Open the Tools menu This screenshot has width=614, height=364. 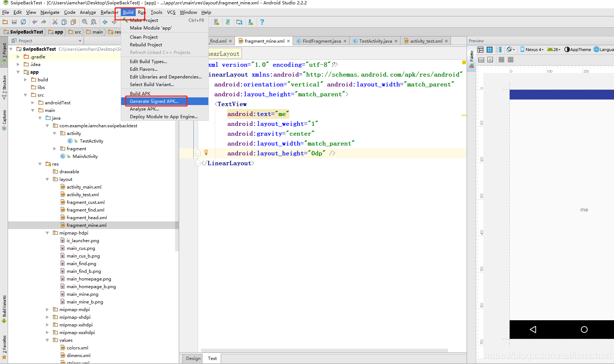tap(157, 12)
